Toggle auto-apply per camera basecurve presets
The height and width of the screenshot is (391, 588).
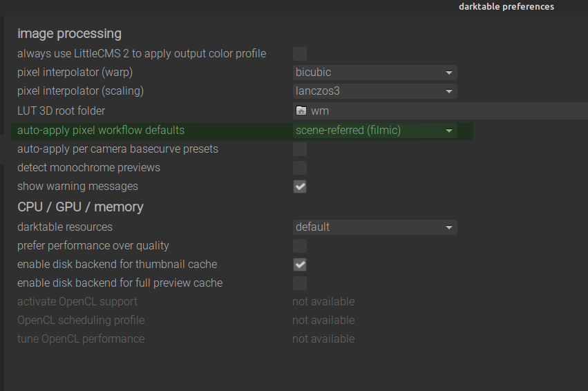300,149
